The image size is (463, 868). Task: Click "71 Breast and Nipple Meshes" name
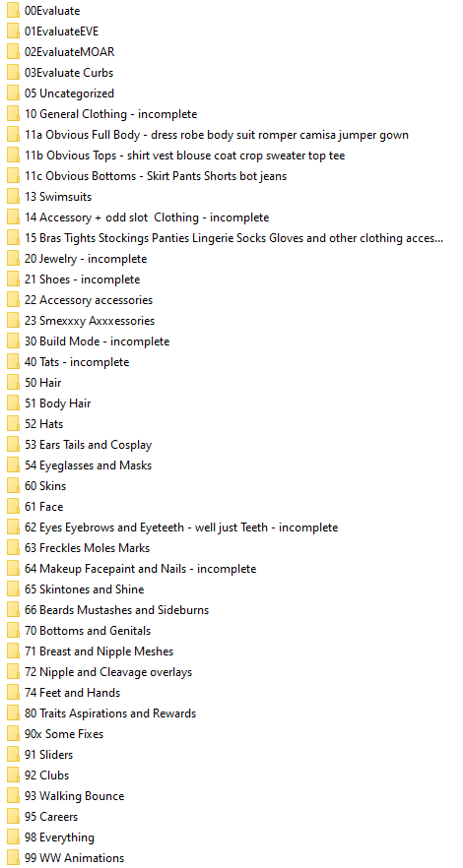click(99, 651)
